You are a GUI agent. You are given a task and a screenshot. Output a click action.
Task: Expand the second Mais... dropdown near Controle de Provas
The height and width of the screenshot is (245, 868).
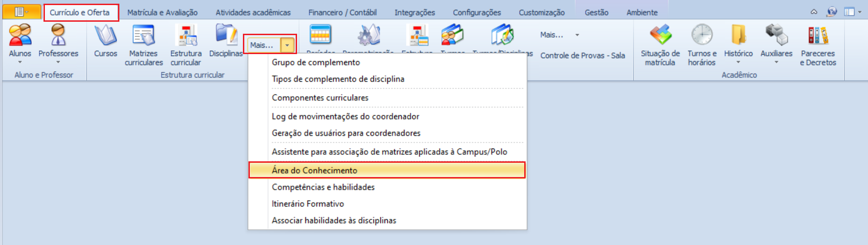tap(577, 35)
